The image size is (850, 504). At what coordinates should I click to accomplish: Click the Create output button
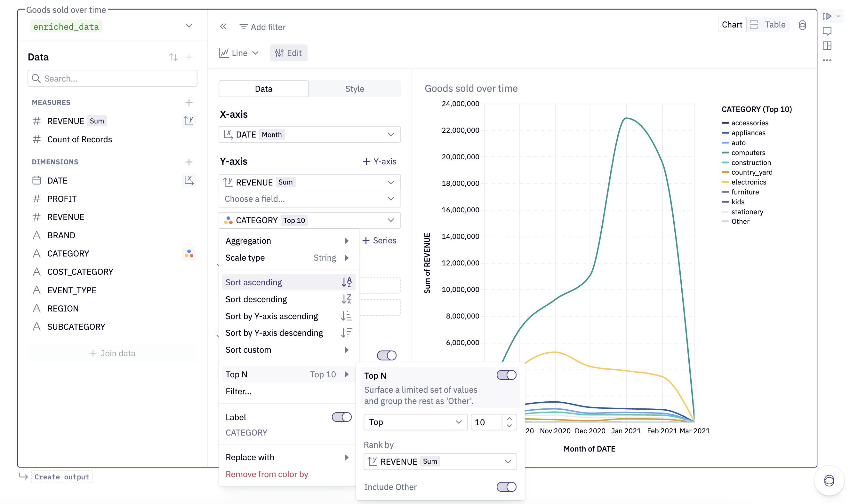click(x=62, y=477)
